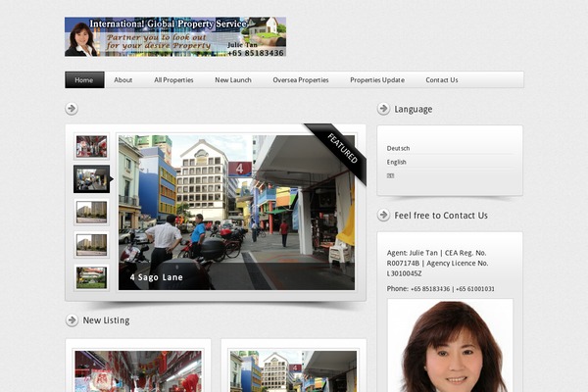Select first slider thumbnail with red lanterns
Screen dimensions: 588x392
pyautogui.click(x=91, y=146)
